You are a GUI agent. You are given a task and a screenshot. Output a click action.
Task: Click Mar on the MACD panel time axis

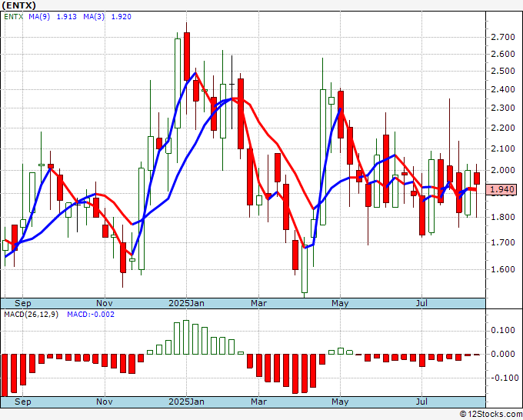(259, 402)
